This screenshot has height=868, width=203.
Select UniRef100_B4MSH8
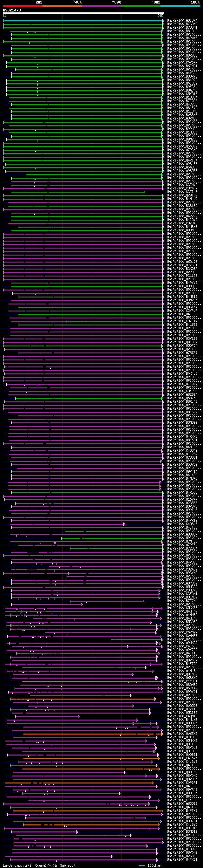pyautogui.click(x=182, y=227)
